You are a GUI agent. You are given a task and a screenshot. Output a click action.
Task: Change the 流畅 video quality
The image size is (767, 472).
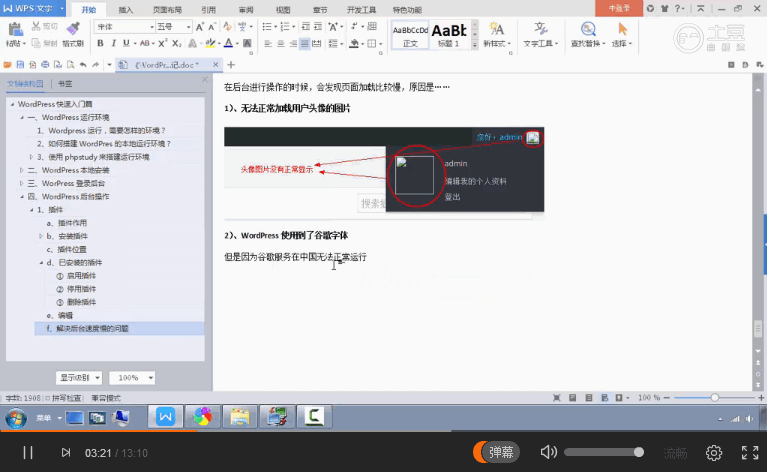pyautogui.click(x=675, y=453)
